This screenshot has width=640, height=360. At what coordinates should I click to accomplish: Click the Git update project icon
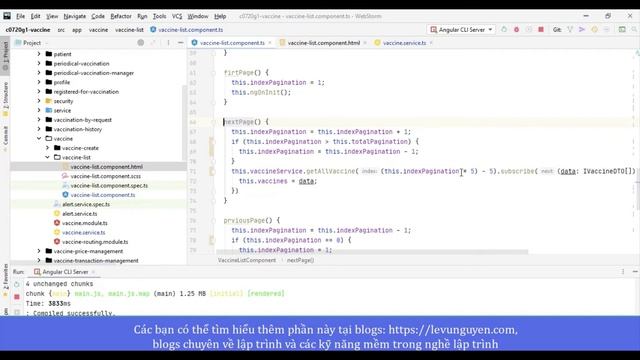(570, 30)
